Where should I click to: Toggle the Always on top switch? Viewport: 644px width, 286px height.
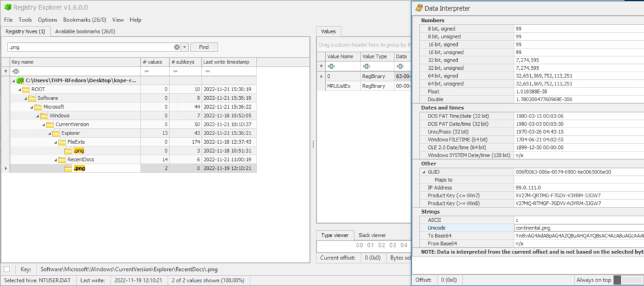click(x=628, y=280)
